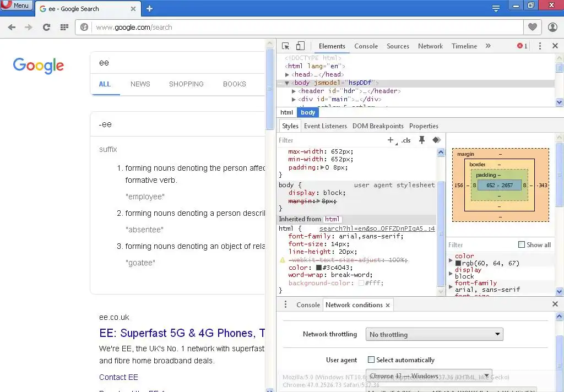Open a new browser tab
The image size is (564, 392).
pos(150,9)
